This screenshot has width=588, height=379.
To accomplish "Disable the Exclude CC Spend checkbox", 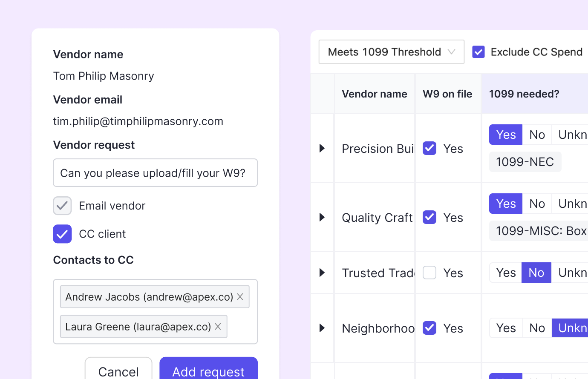I will 478,52.
